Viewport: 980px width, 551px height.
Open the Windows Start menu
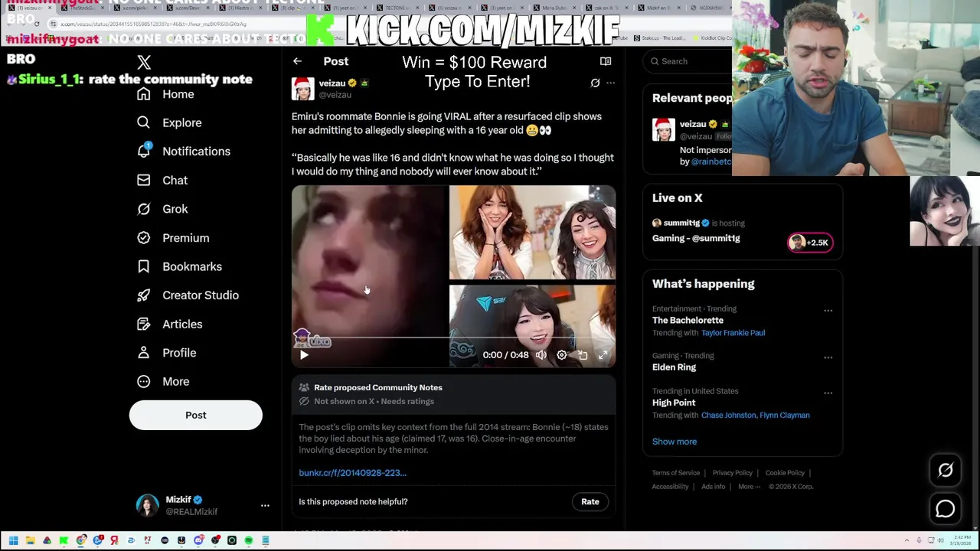(x=13, y=541)
